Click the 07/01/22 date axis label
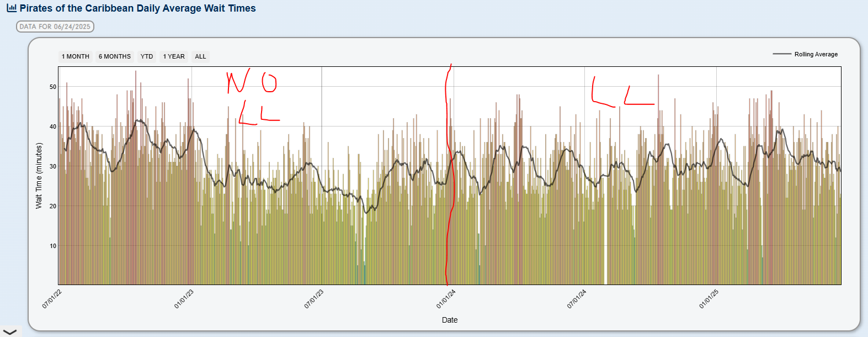868x337 pixels. point(52,299)
